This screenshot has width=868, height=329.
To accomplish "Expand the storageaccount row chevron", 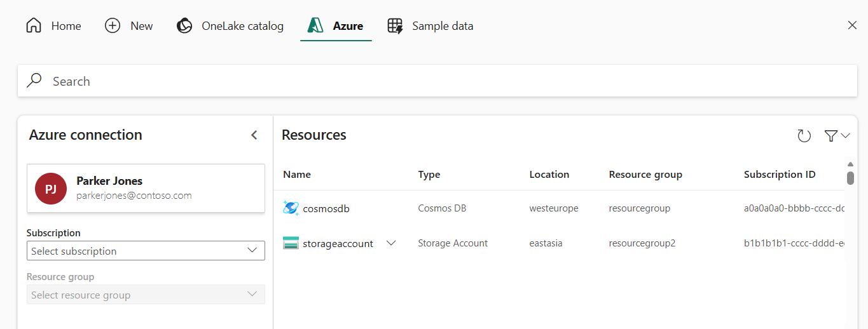I will [391, 243].
